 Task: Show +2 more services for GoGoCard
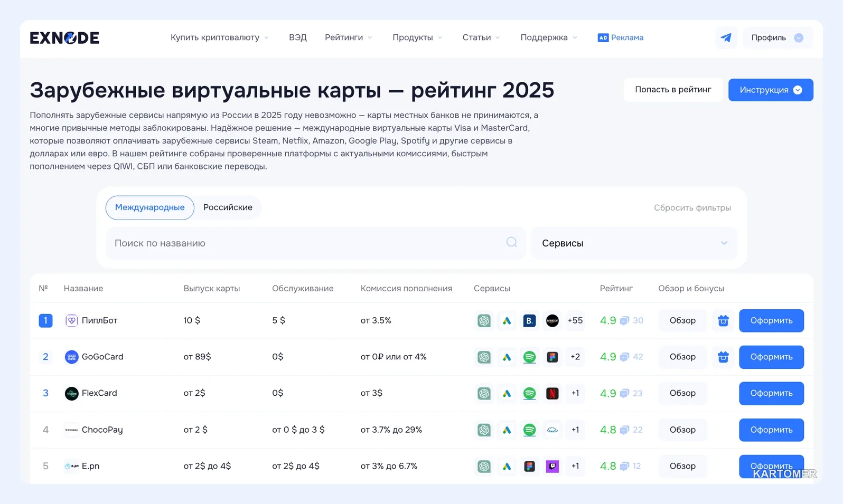pos(575,357)
